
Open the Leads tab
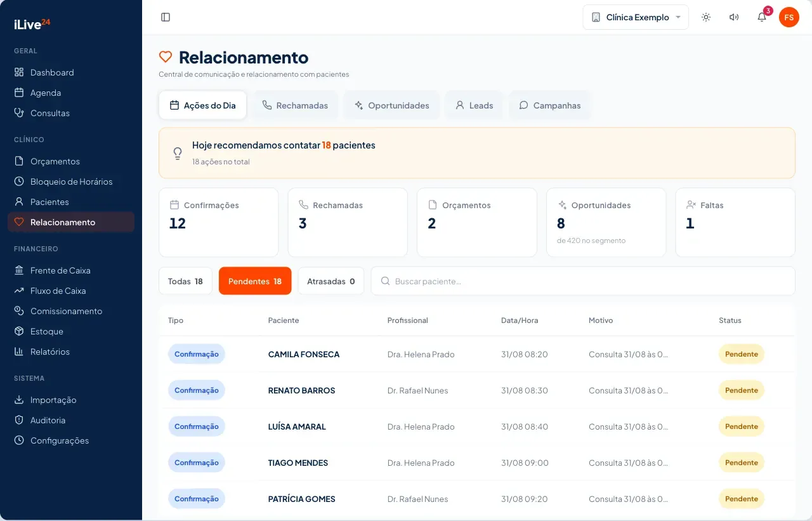[474, 105]
